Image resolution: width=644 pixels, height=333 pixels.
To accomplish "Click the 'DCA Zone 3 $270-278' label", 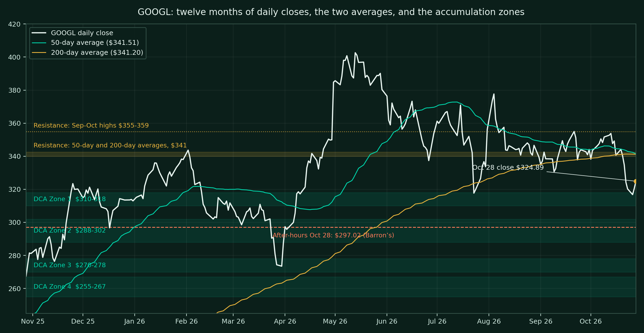I will tap(69, 265).
